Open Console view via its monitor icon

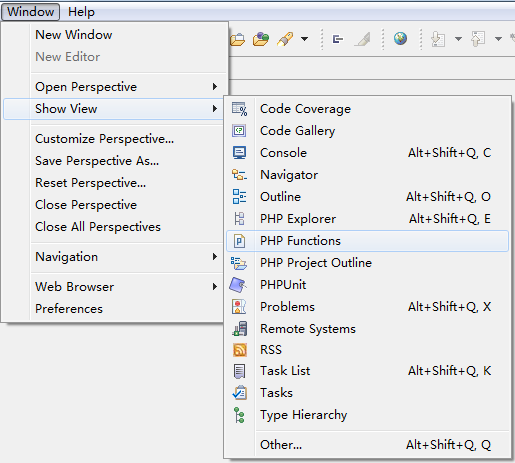click(x=239, y=153)
